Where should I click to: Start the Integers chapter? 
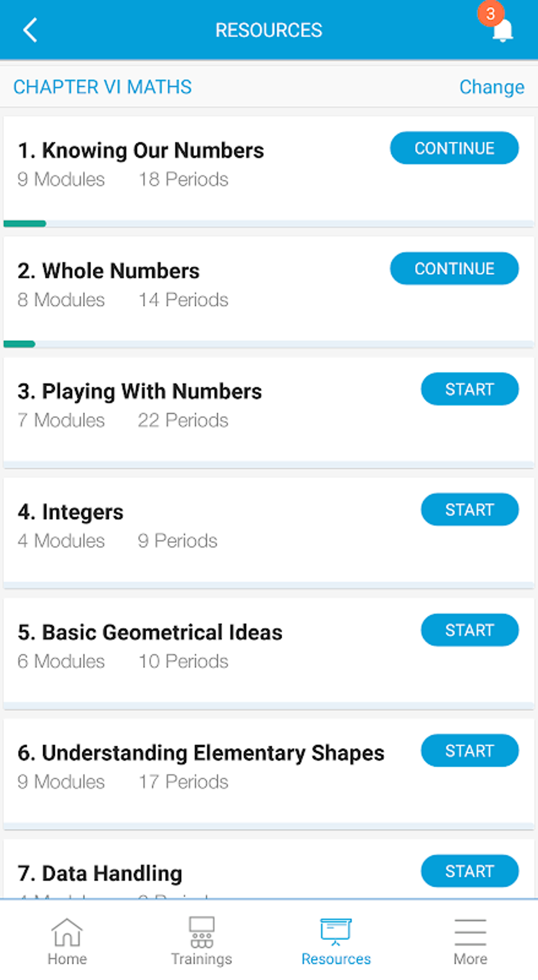[469, 510]
